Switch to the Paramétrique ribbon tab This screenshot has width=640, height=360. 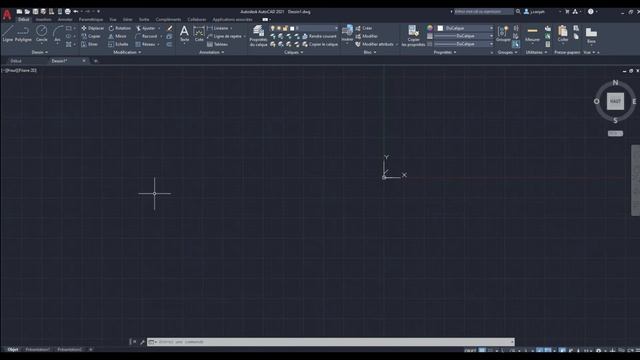click(x=91, y=19)
